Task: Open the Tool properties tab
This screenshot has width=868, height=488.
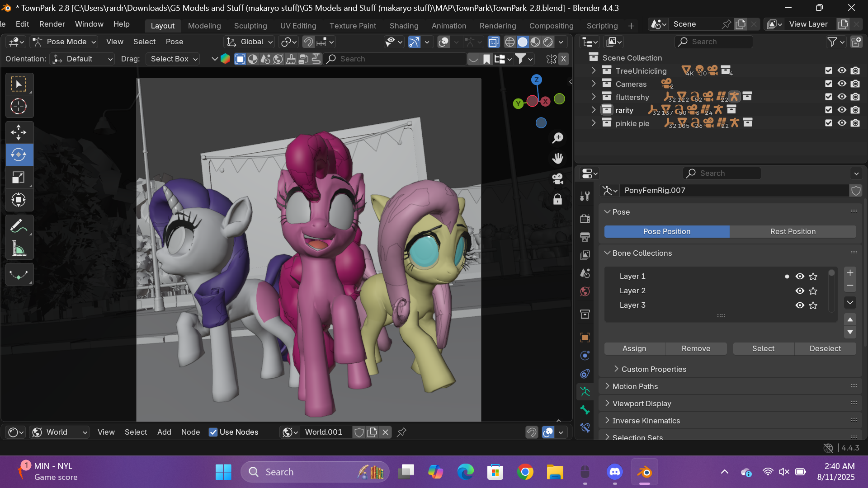Action: pos(585,196)
